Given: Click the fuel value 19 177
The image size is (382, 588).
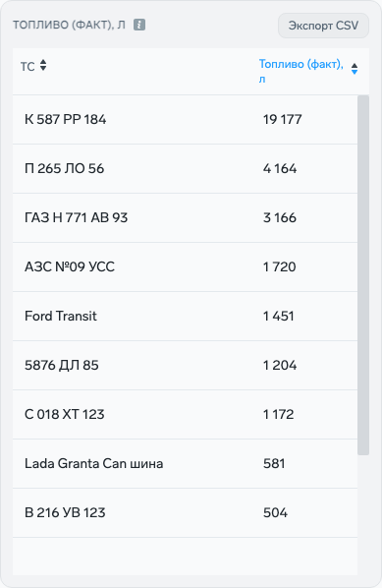Looking at the screenshot, I should tap(283, 119).
